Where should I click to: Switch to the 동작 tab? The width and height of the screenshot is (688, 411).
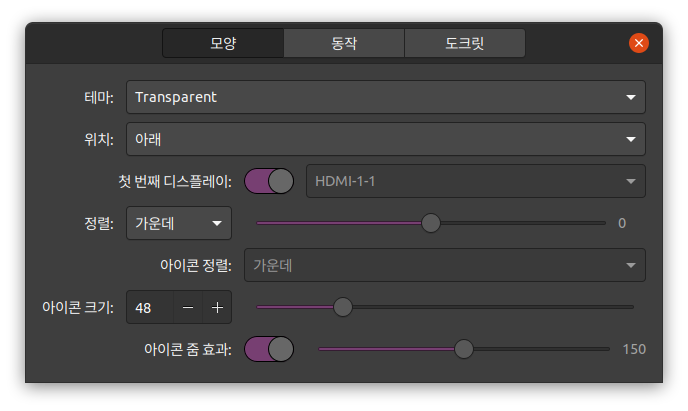344,43
